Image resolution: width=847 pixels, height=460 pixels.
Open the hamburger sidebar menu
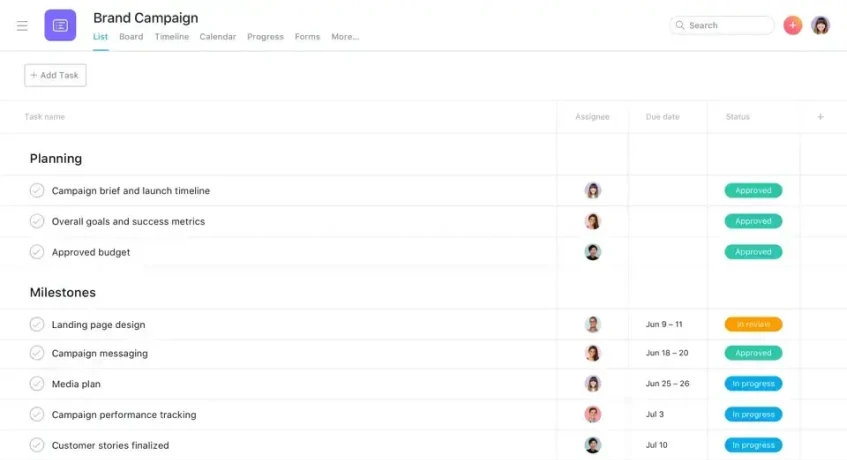(x=22, y=26)
